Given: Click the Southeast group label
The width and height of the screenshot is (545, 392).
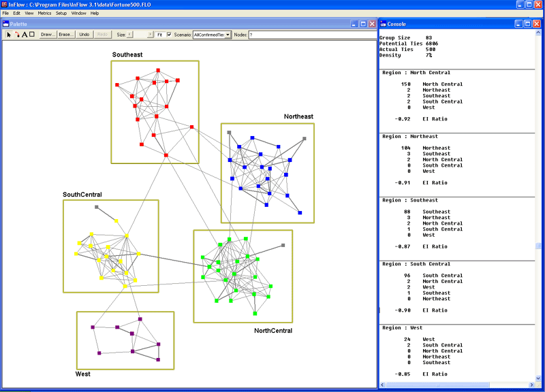Looking at the screenshot, I should (127, 54).
